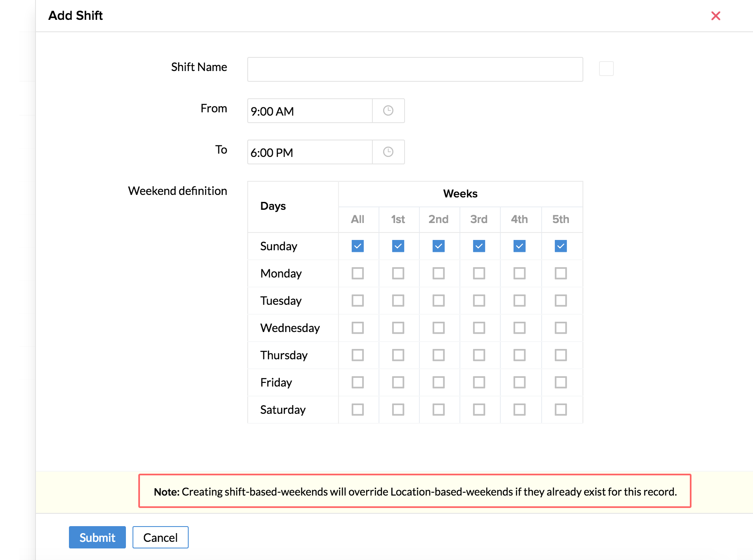Uncheck Sunday All weeks checkbox
753x560 pixels.
pos(358,246)
